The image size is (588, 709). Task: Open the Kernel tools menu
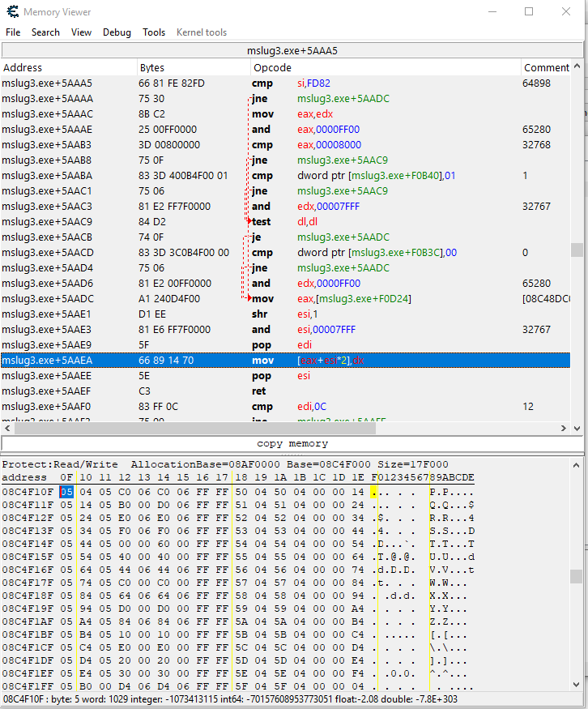pyautogui.click(x=202, y=32)
